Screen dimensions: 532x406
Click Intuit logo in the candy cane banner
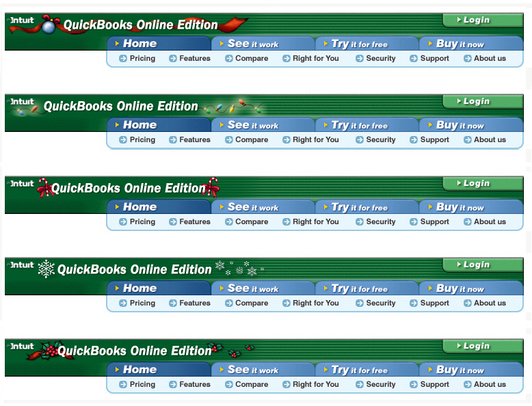click(21, 183)
